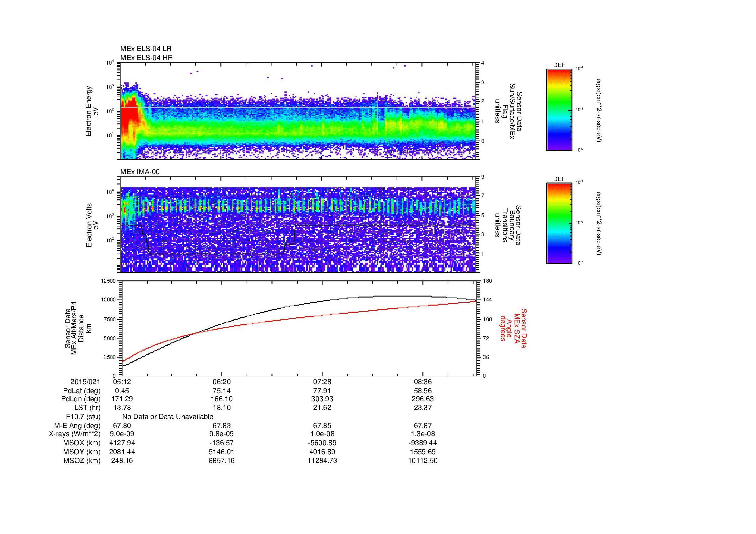Click the '12500' distance axis tick label
756x534 pixels.
tap(108, 281)
